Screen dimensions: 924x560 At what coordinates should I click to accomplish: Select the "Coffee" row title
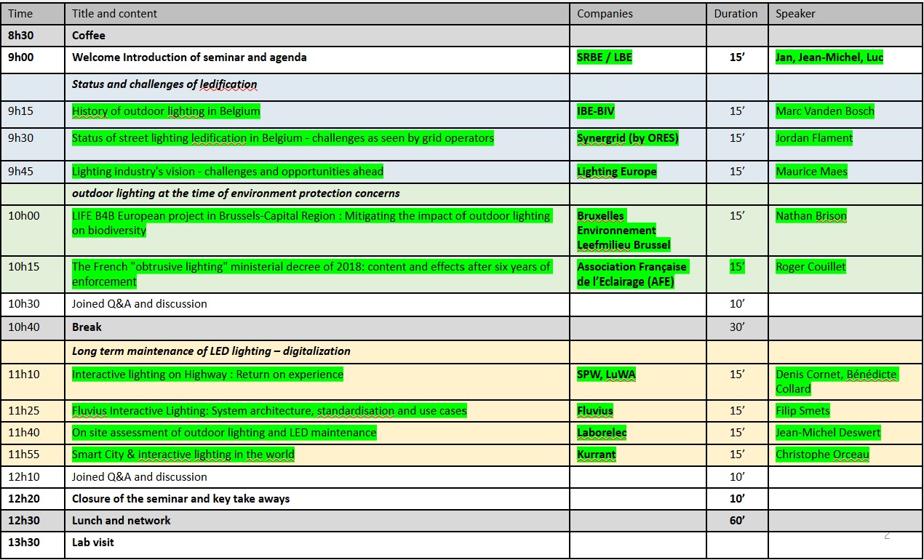tap(89, 36)
